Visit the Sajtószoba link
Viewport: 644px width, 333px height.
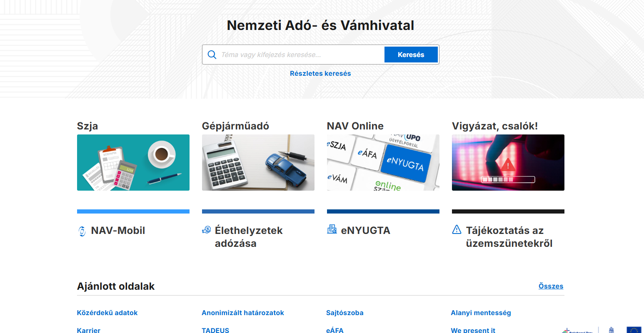click(345, 313)
